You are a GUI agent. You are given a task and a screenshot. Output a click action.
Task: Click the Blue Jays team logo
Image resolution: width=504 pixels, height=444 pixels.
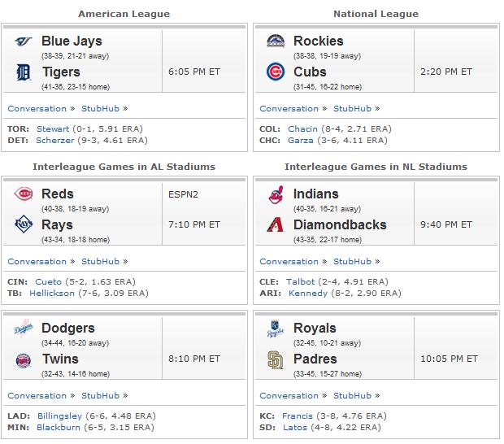pyautogui.click(x=23, y=41)
